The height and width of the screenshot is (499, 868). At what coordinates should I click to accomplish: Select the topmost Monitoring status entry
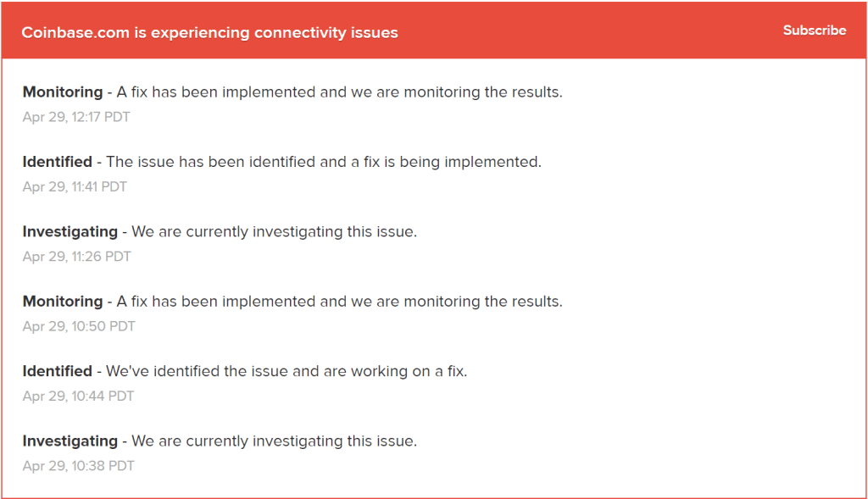tap(291, 91)
